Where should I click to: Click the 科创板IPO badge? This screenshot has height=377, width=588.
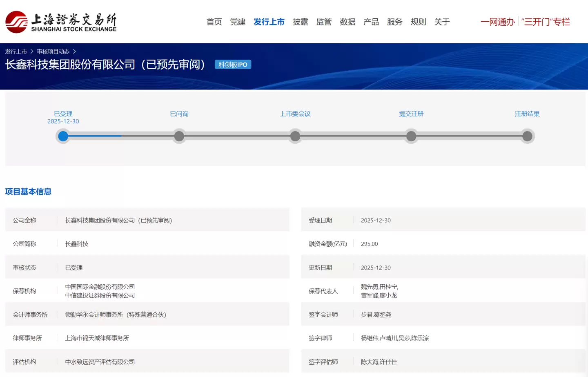coord(233,64)
